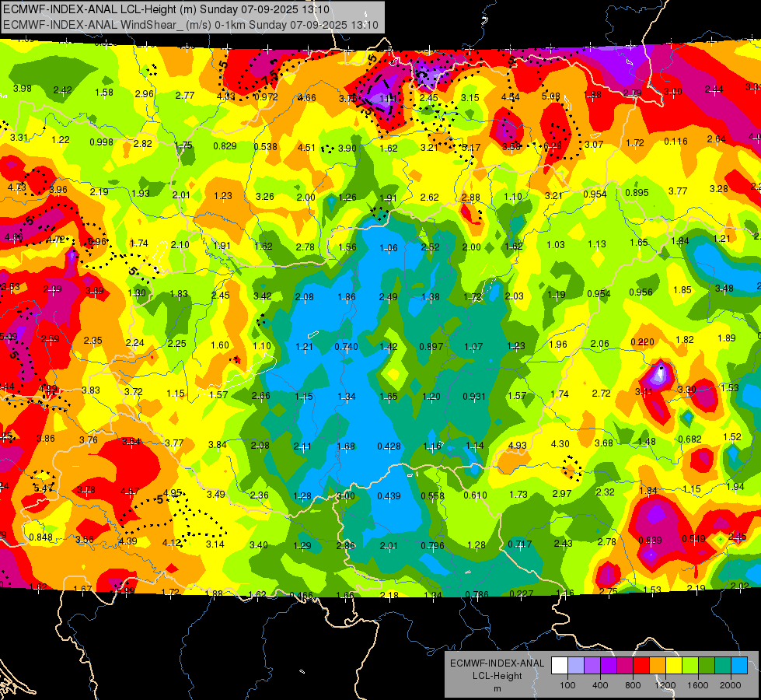The width and height of the screenshot is (761, 700).
Task: Click the 2000 legend scale value
Action: pyautogui.click(x=731, y=685)
